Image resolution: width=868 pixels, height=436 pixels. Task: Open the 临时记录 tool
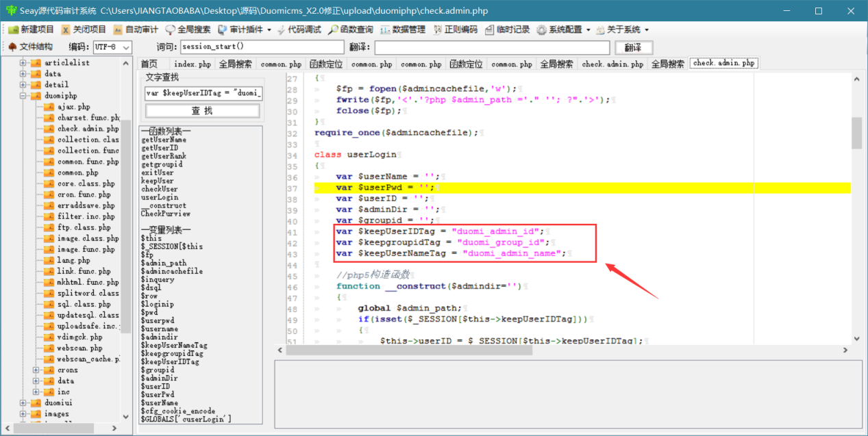point(508,29)
